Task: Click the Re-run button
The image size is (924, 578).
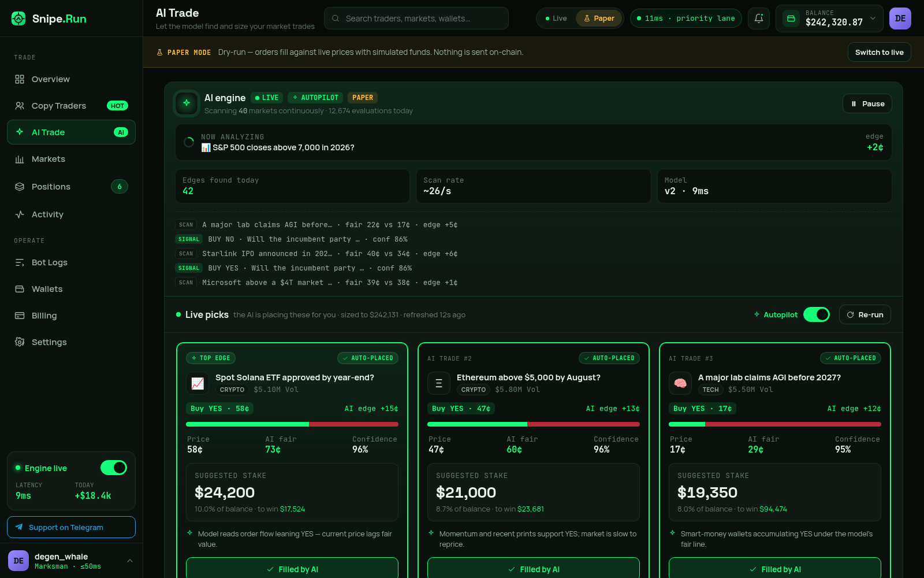Action: [865, 314]
